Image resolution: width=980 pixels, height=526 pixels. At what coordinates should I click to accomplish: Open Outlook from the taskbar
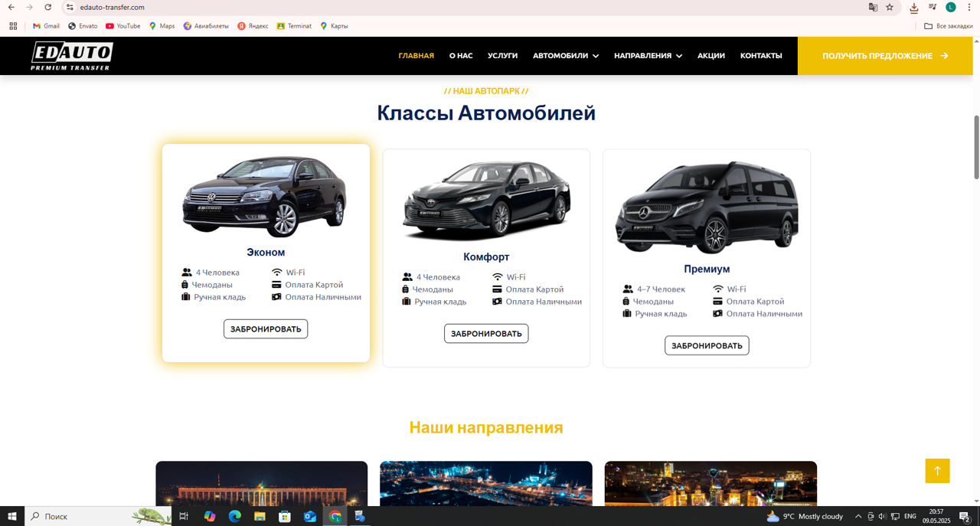pyautogui.click(x=310, y=517)
